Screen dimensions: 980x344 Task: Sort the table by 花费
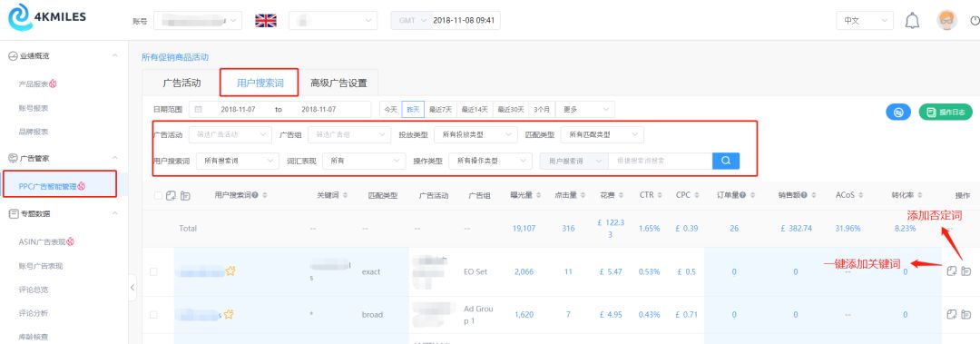[x=622, y=195]
